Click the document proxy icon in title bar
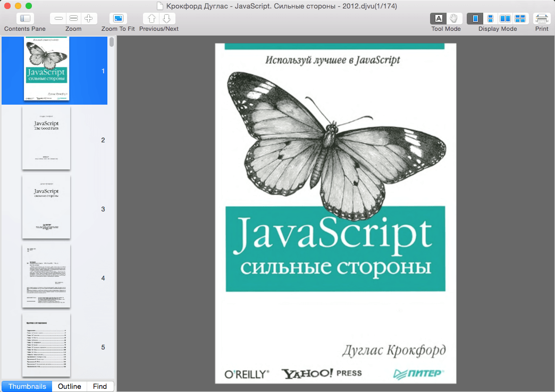 160,6
